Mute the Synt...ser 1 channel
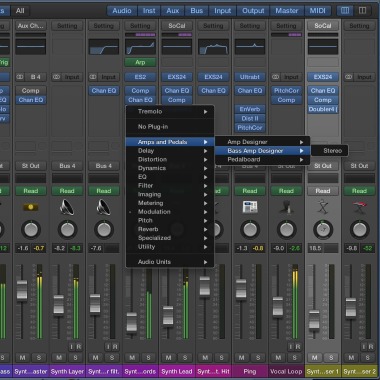 (x=314, y=358)
